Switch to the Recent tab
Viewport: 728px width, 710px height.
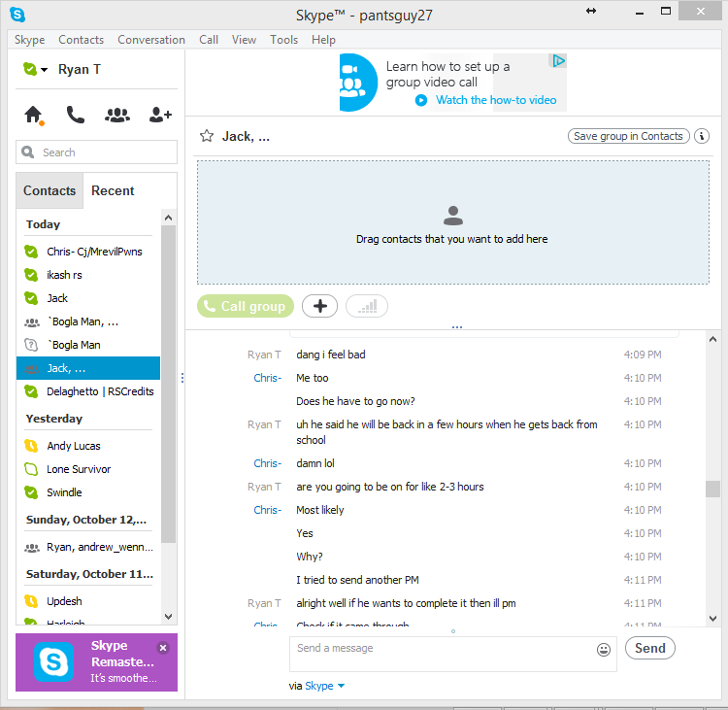click(x=113, y=190)
